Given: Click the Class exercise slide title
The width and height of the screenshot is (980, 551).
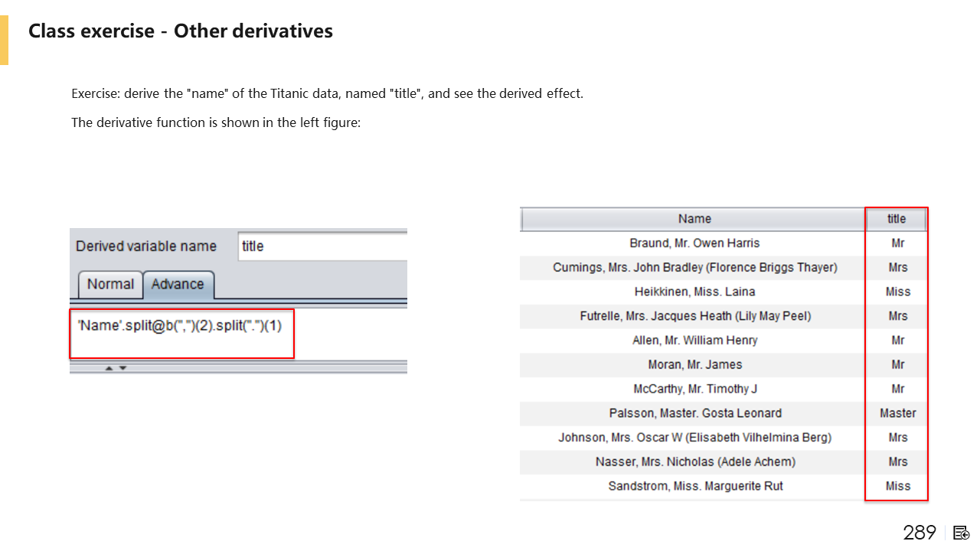Looking at the screenshot, I should (181, 31).
